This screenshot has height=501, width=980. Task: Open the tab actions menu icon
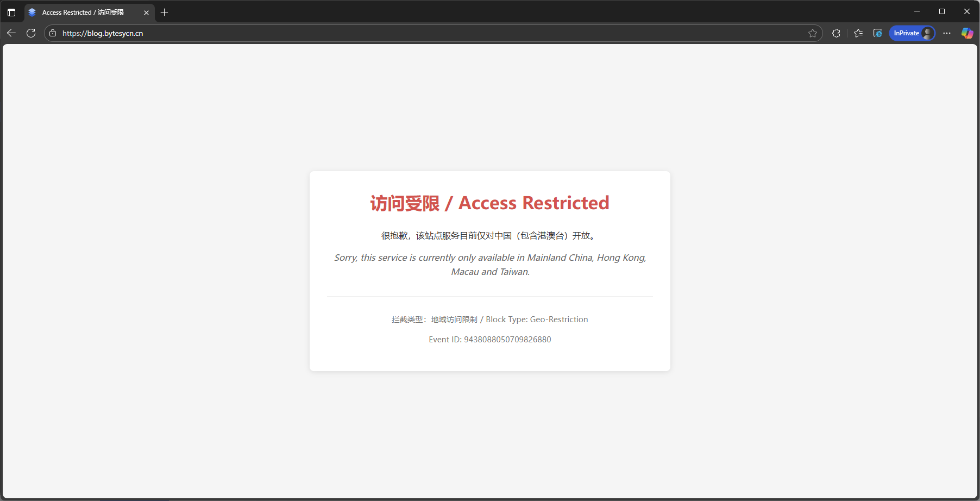click(11, 12)
